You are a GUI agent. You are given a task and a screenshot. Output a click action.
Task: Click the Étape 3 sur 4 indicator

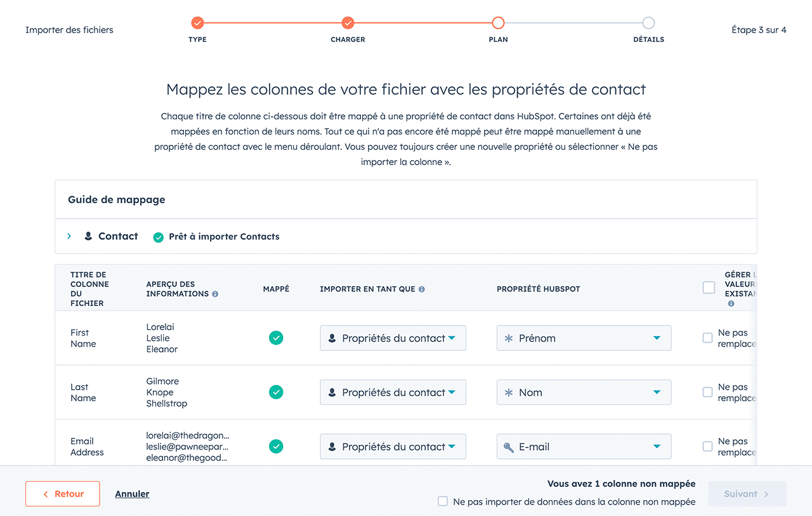759,30
